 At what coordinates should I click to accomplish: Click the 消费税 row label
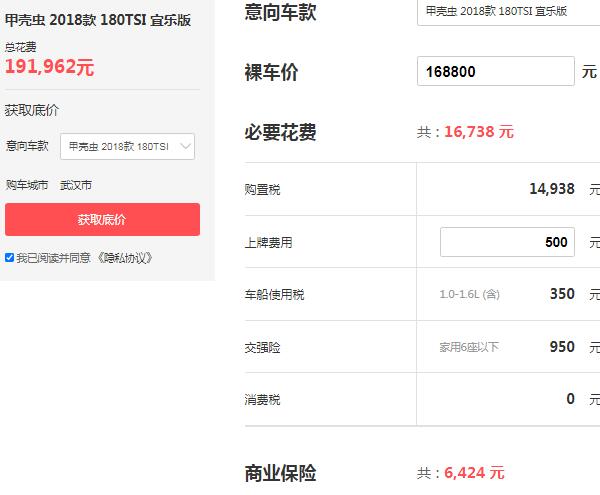click(x=262, y=400)
